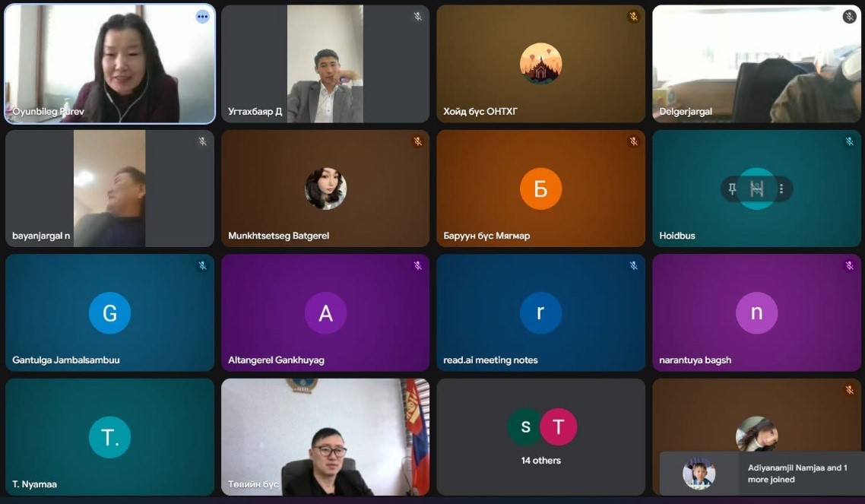Viewport: 865px width, 504px height.
Task: Open more options on Hoidbus tile
Action: (781, 189)
